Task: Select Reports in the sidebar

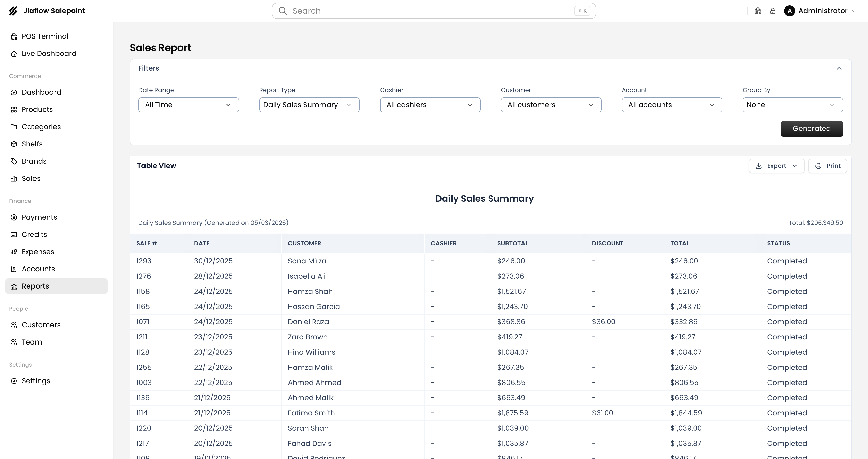Action: (56, 286)
